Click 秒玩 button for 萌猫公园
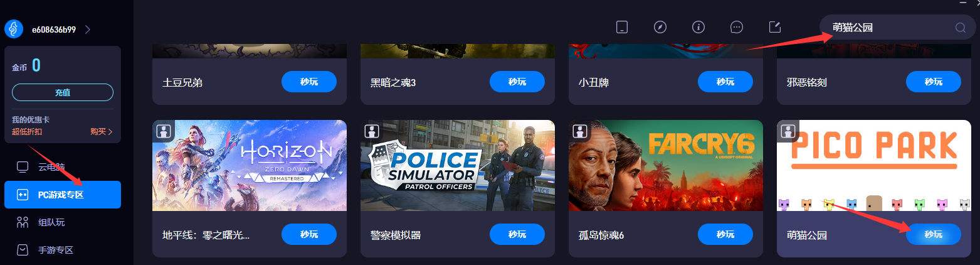Viewport: 980px width, 265px height. point(933,234)
